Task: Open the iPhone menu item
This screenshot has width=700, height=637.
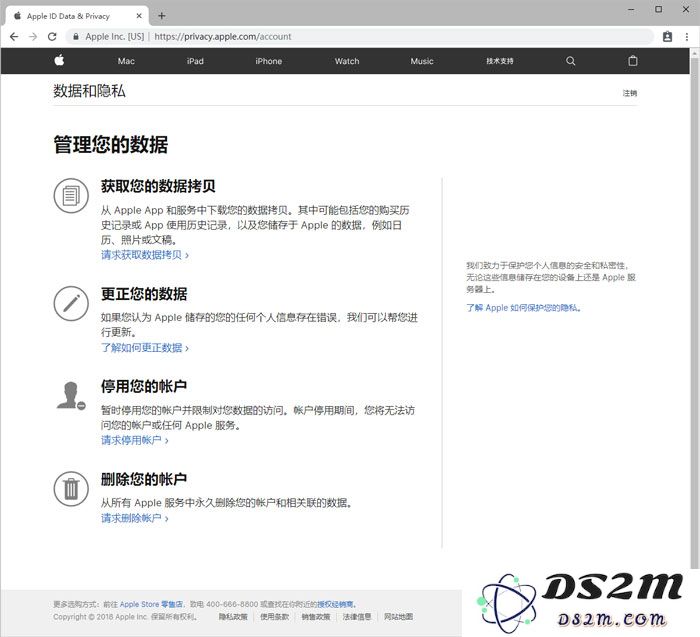Action: (x=268, y=61)
